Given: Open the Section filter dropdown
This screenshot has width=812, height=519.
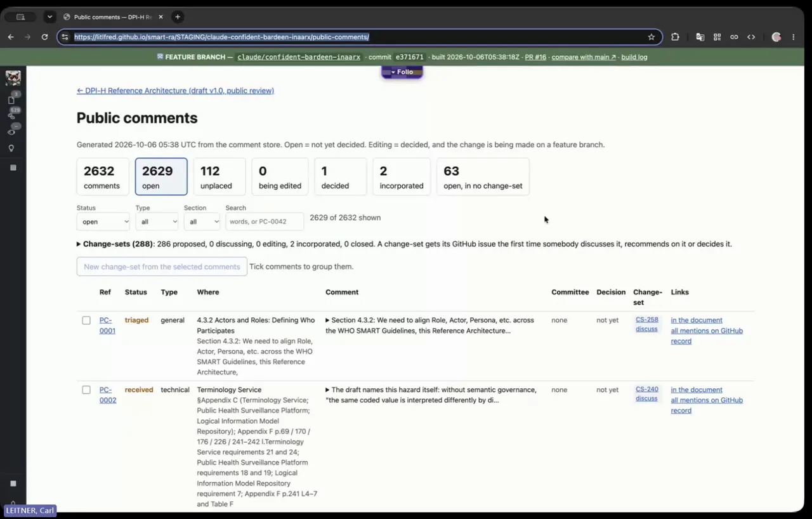Looking at the screenshot, I should (x=202, y=221).
